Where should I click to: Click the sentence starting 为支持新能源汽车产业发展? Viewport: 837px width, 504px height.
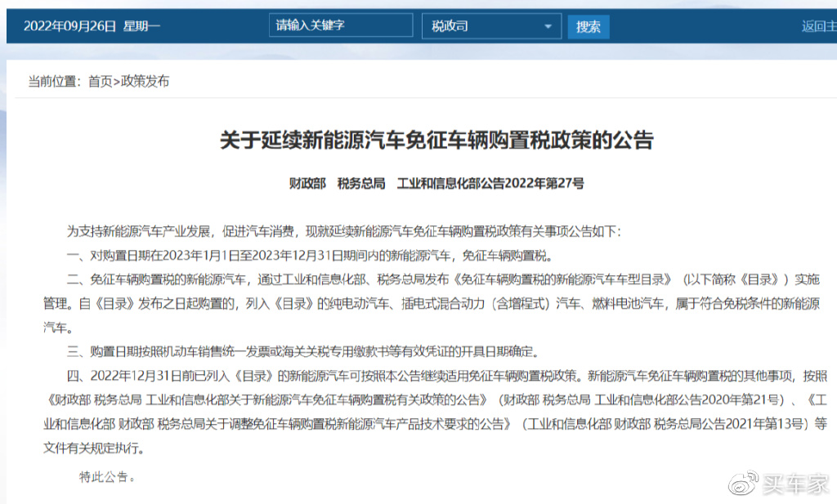344,231
